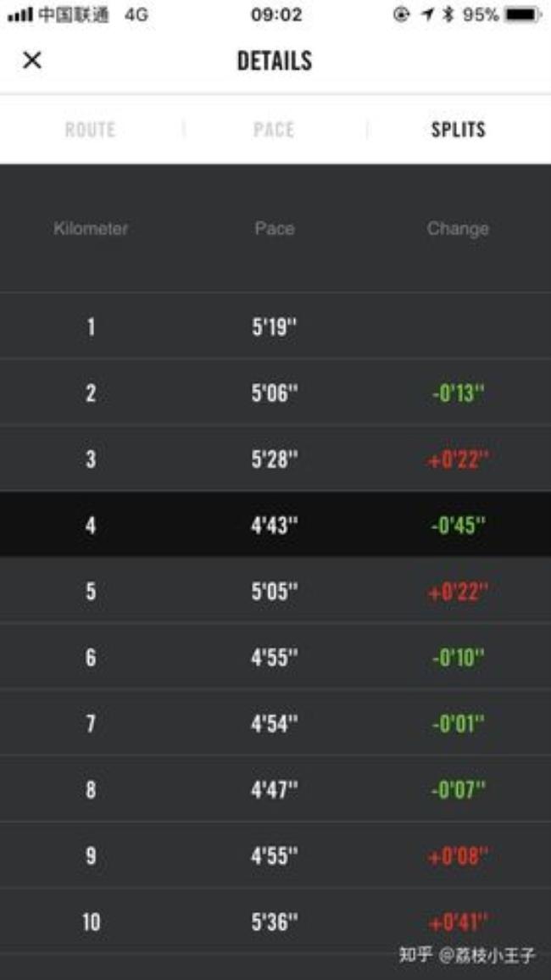Tap the battery icon in status bar
Image resolution: width=551 pixels, height=980 pixels.
click(524, 14)
